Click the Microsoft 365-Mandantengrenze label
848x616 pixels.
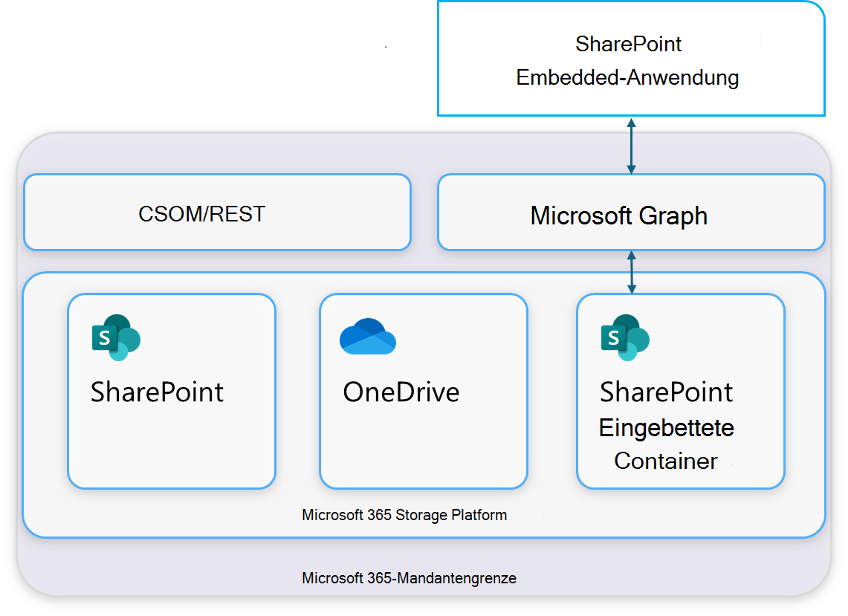coord(408,577)
